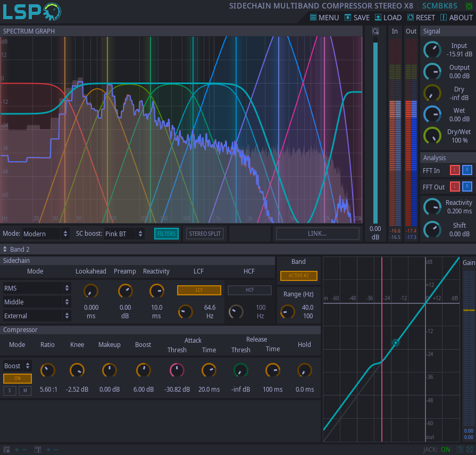Click the LCF frequency knob
This screenshot has width=476, height=455.
point(185,312)
